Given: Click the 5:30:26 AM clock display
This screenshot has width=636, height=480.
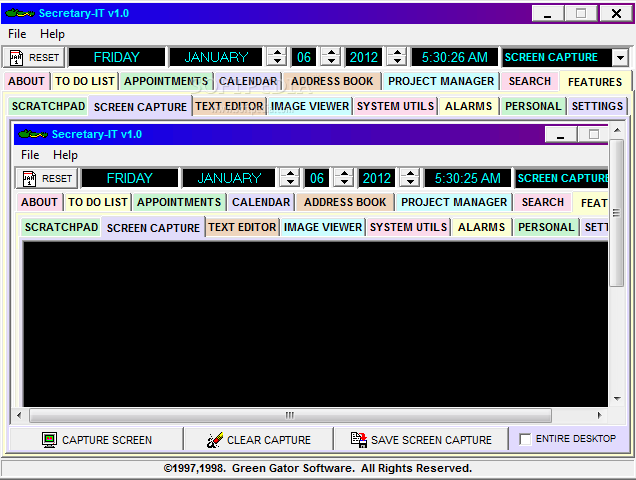Looking at the screenshot, I should coord(455,57).
